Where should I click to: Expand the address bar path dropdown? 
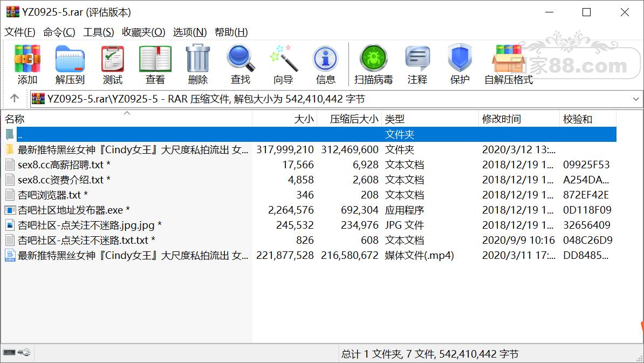(x=636, y=99)
